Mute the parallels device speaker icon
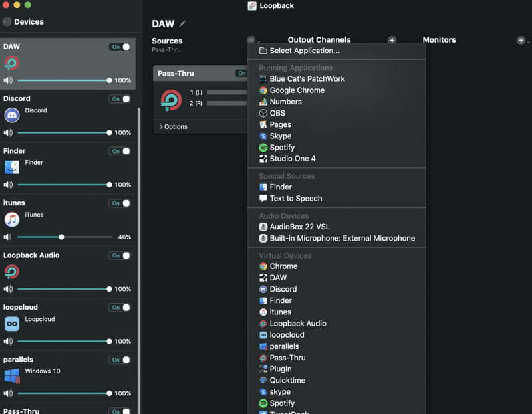532x414 pixels. pyautogui.click(x=8, y=393)
